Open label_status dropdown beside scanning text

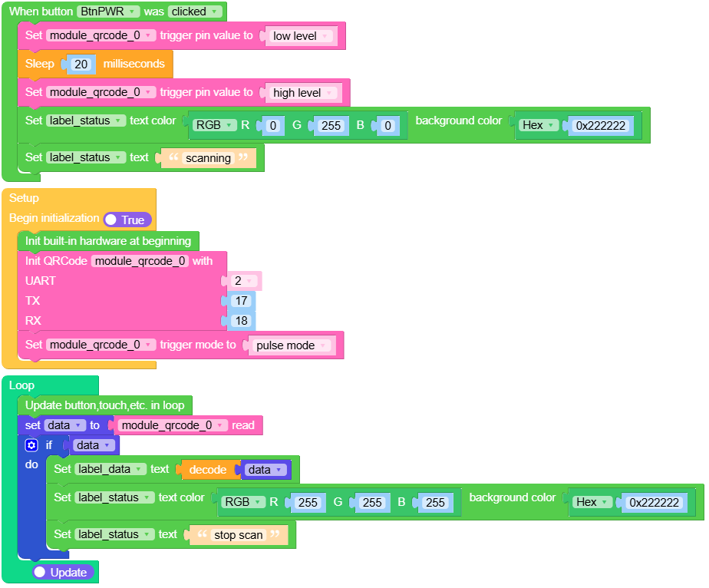point(86,157)
